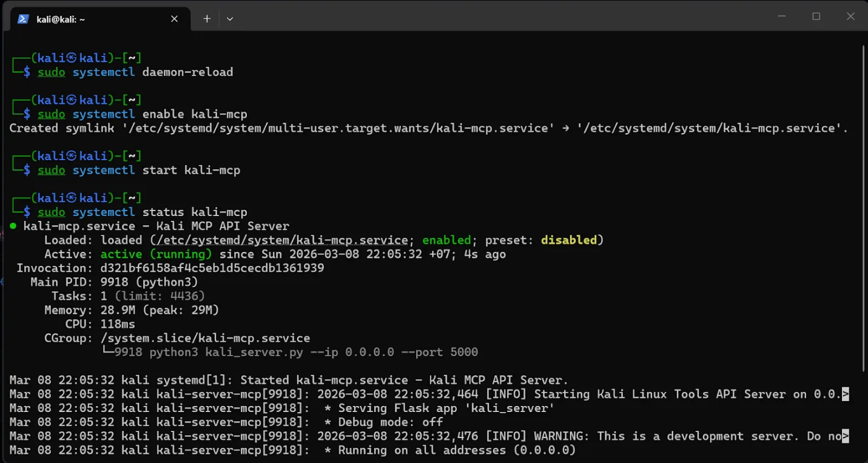Maximize the terminal window
Viewport: 868px width, 463px height.
[x=816, y=17]
